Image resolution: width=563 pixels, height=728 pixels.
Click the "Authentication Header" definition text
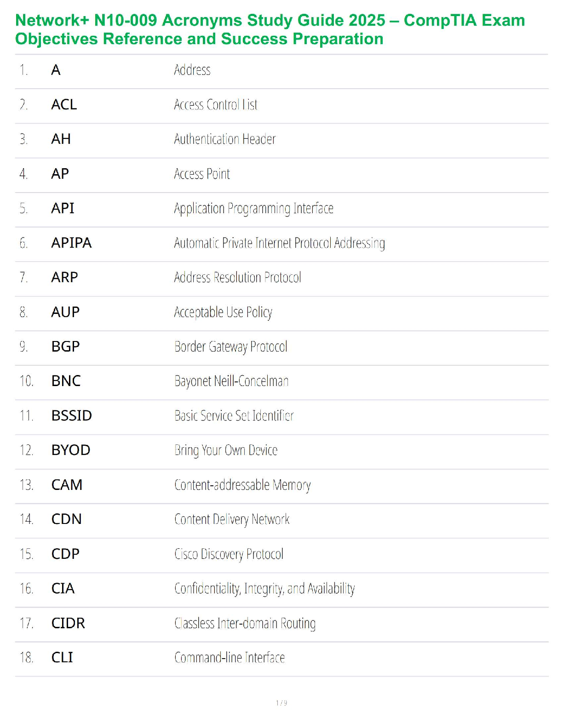coord(224,139)
